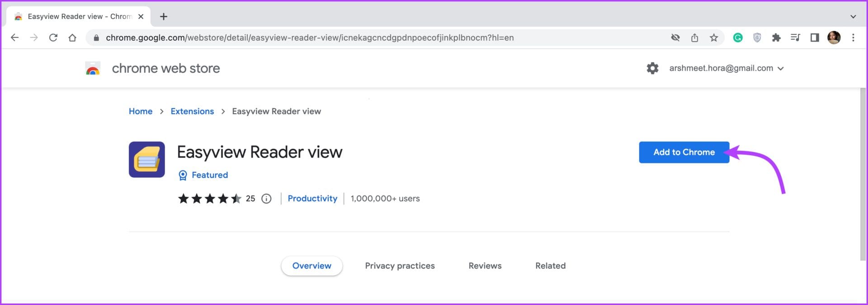Open the browser home page icon
The width and height of the screenshot is (868, 305).
(72, 38)
